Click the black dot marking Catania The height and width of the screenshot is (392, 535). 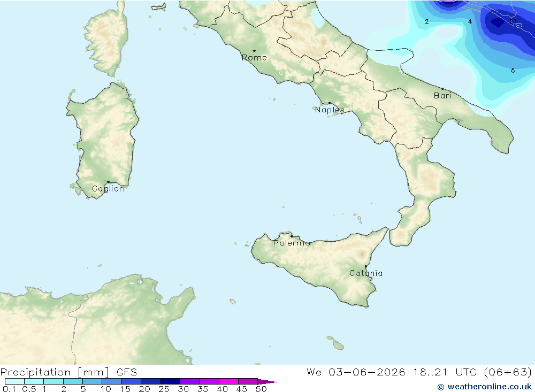click(x=366, y=266)
